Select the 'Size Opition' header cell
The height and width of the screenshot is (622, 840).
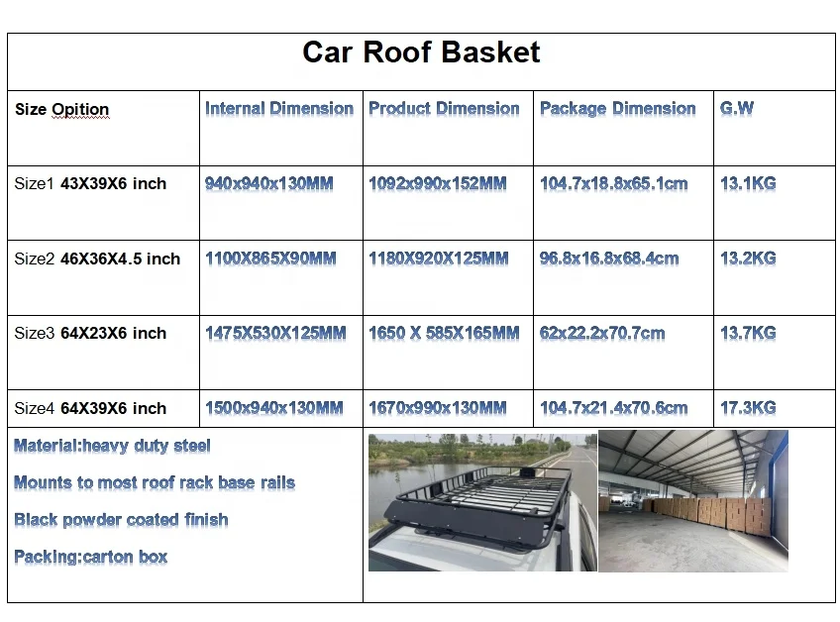click(x=103, y=128)
